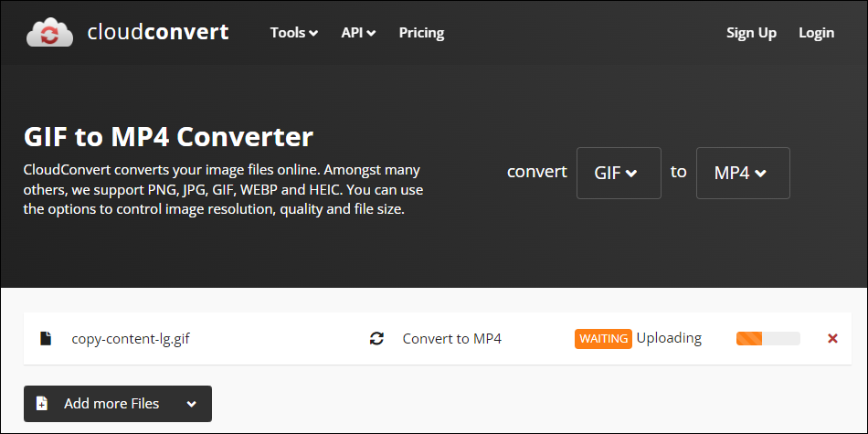
Task: Click the Add more Files button
Action: pyautogui.click(x=117, y=404)
